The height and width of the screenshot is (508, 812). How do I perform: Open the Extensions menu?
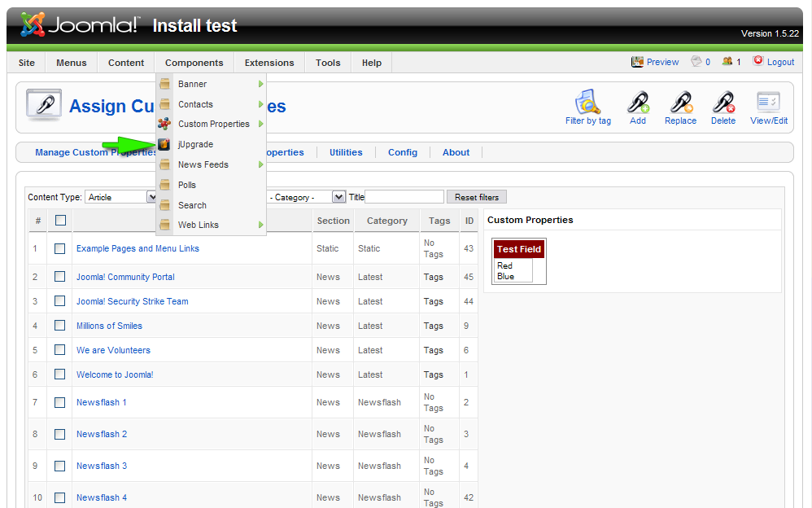click(x=269, y=63)
